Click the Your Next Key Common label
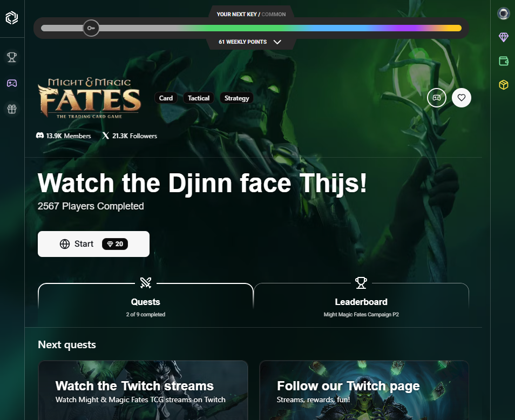 [x=251, y=15]
